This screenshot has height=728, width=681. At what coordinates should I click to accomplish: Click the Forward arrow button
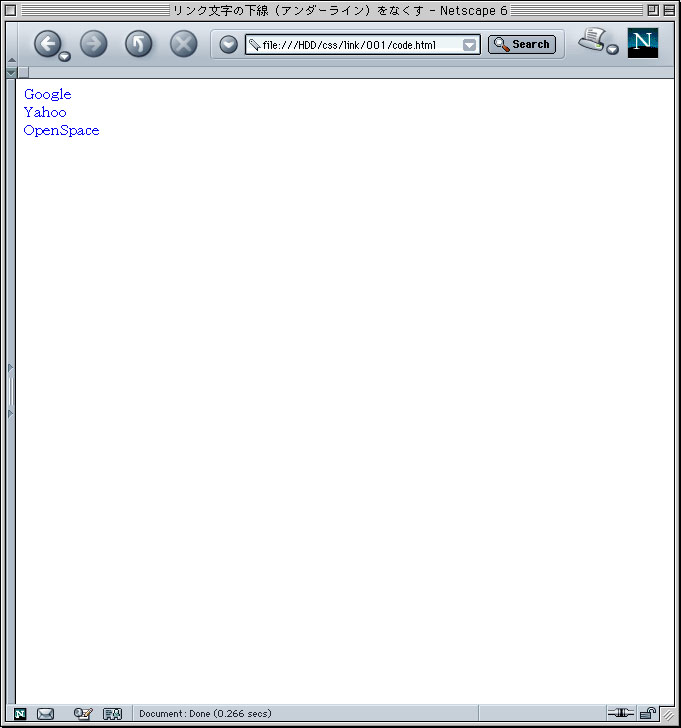(x=93, y=44)
